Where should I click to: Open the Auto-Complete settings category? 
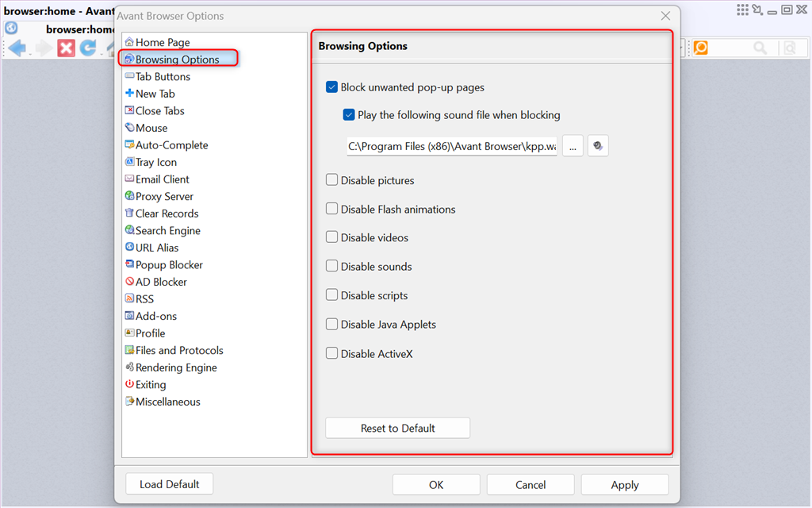click(x=167, y=145)
